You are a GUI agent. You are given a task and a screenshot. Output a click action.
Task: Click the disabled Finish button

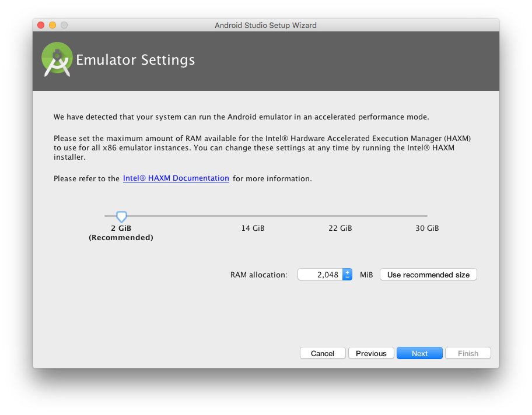[468, 353]
